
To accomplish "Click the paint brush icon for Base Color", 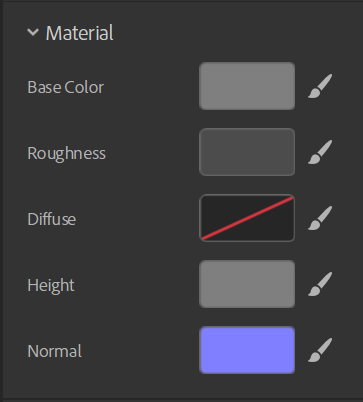I will click(x=320, y=86).
